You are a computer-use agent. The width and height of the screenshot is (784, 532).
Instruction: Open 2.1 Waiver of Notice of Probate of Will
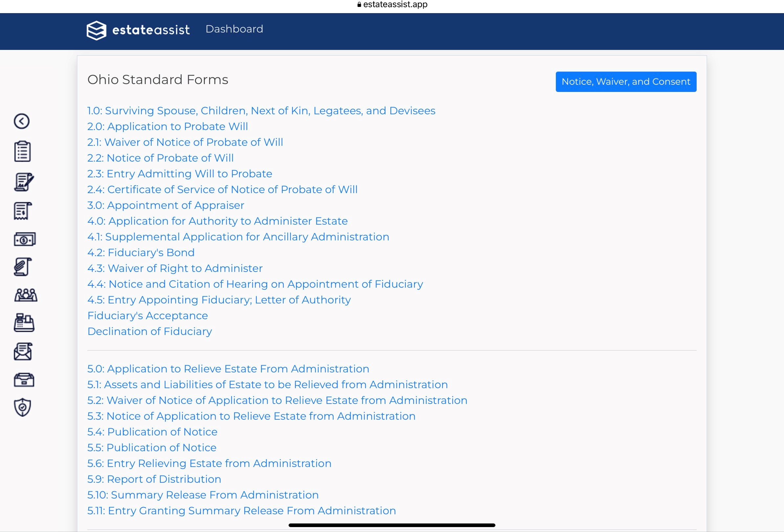[x=185, y=143]
